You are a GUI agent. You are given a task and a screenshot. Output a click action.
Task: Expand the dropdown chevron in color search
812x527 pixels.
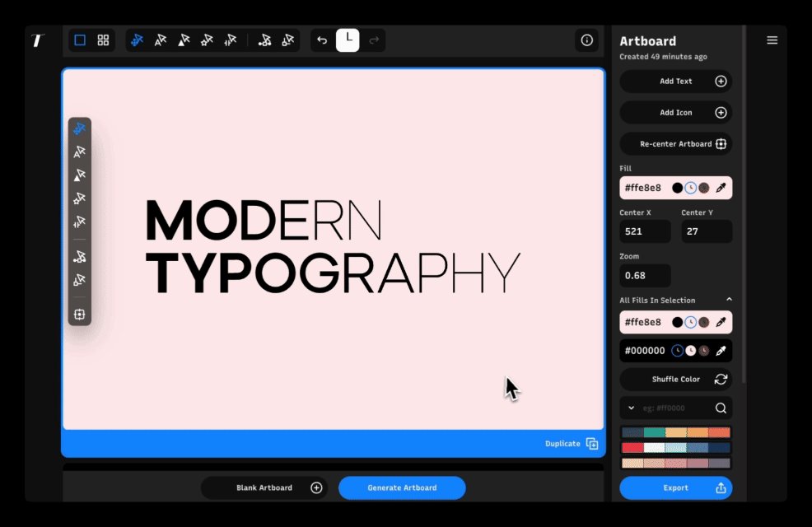pyautogui.click(x=632, y=408)
